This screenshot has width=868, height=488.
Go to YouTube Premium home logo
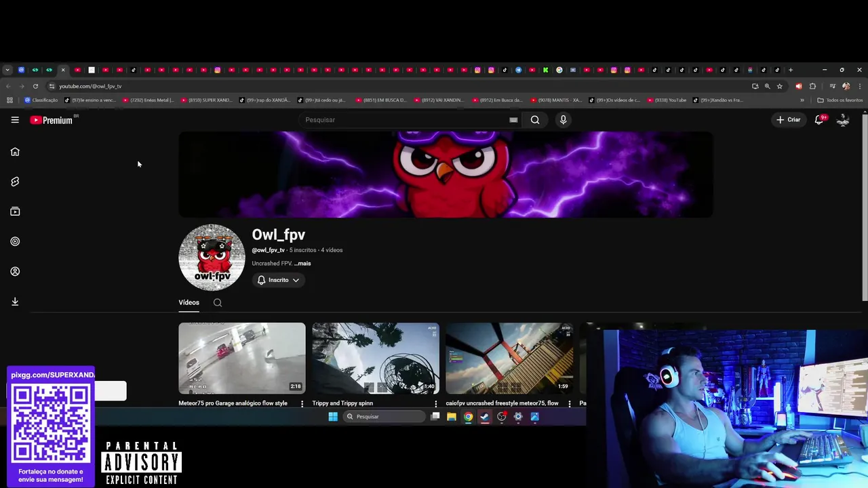pyautogui.click(x=52, y=120)
